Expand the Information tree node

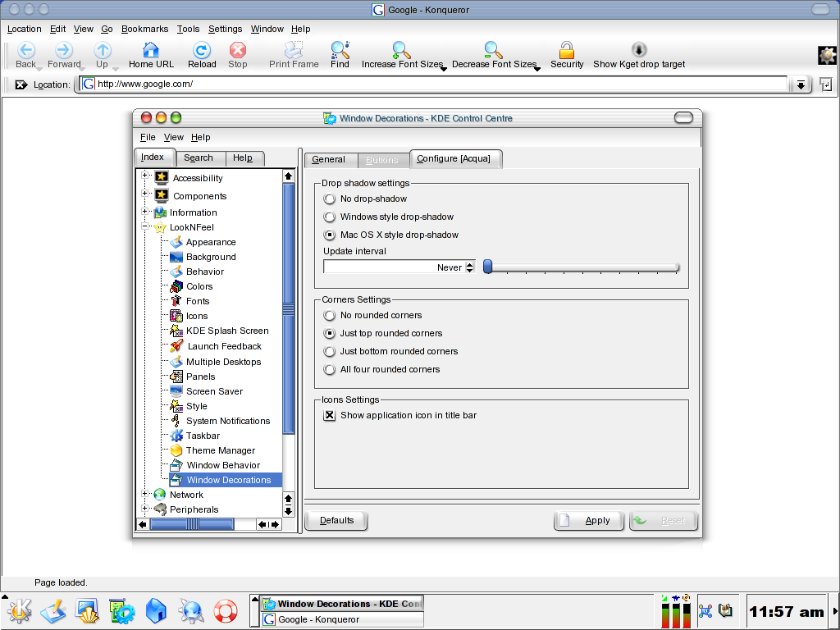[144, 211]
